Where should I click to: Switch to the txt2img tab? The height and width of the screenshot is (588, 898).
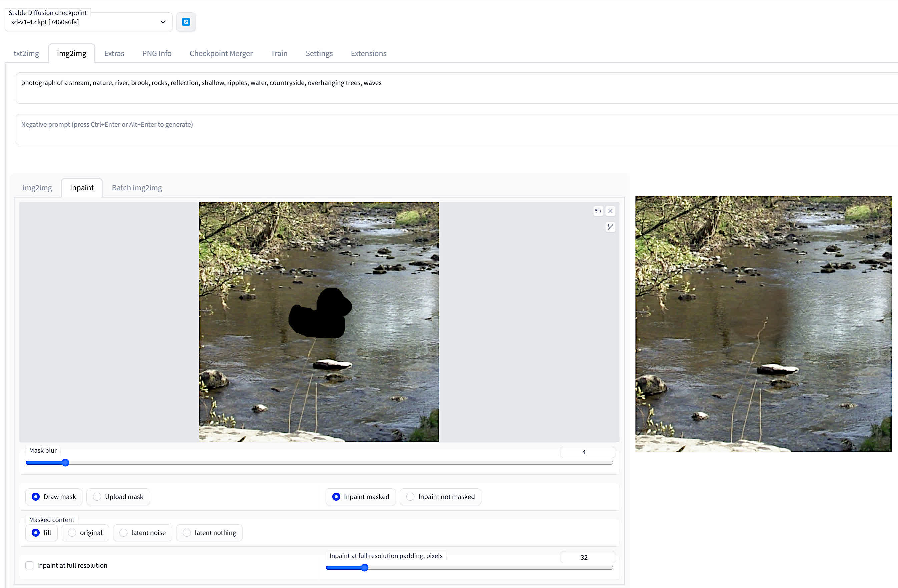click(x=26, y=53)
